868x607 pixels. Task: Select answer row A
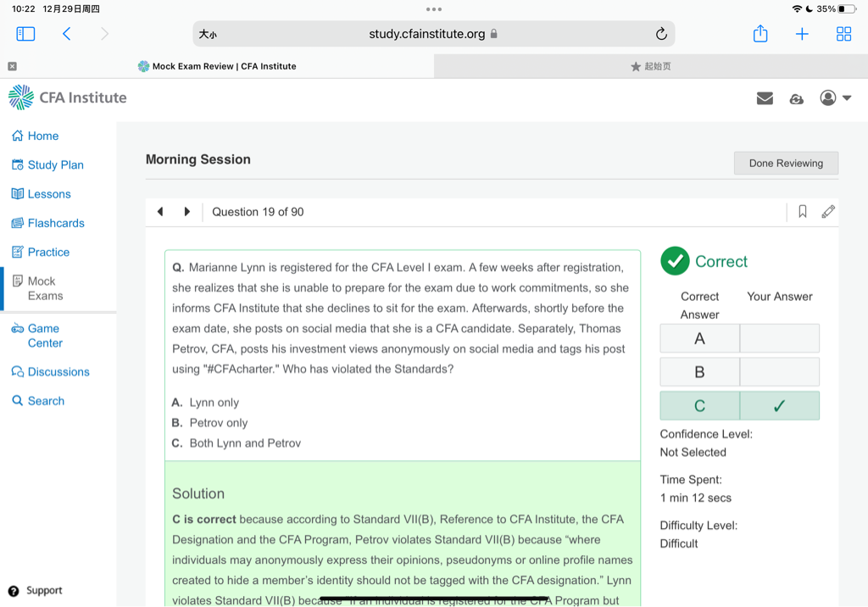[x=739, y=338]
